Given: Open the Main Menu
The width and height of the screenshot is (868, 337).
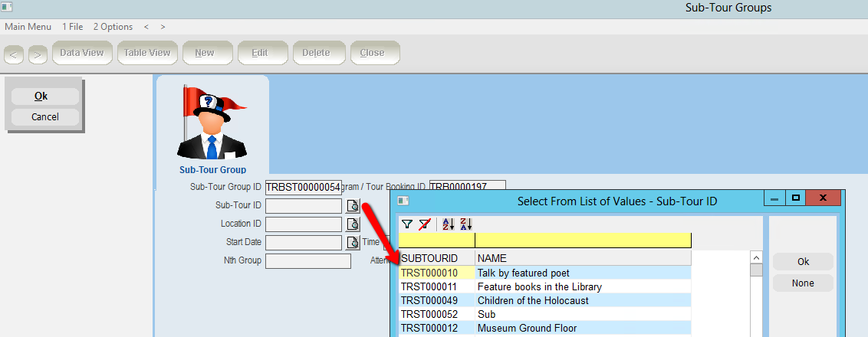Looking at the screenshot, I should pyautogui.click(x=28, y=27).
